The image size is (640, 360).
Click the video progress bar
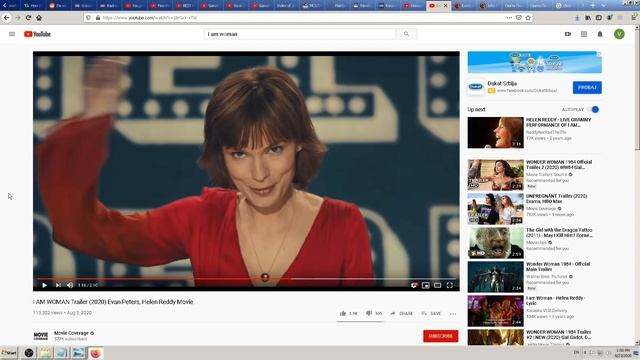tap(246, 279)
